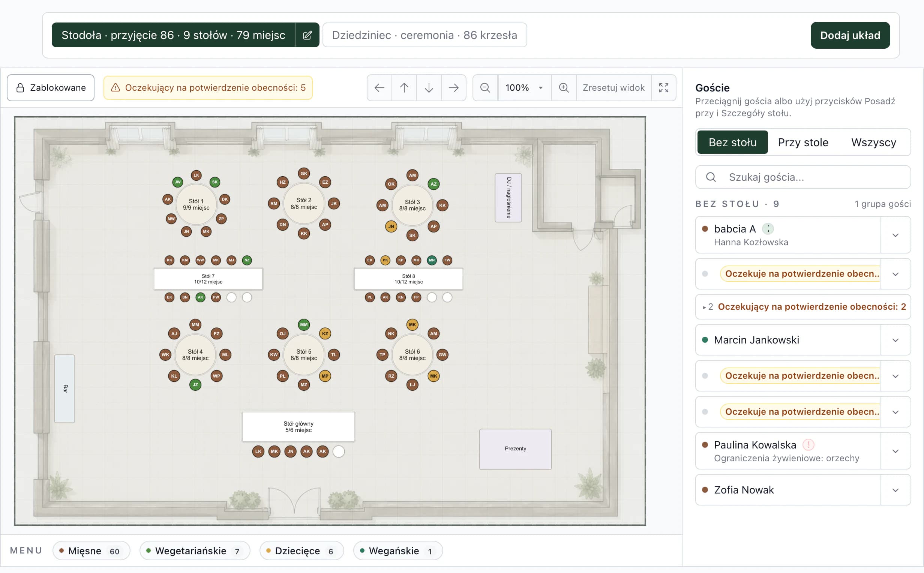This screenshot has height=573, width=924.
Task: Pan the view left with the arrow
Action: click(x=379, y=87)
